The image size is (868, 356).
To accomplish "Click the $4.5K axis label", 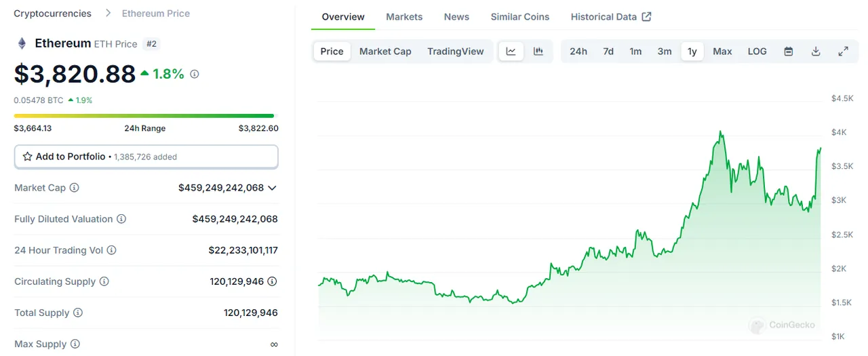I will [842, 98].
